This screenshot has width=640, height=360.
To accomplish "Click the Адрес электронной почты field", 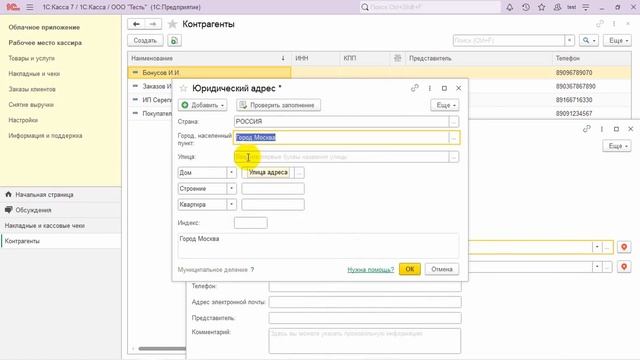I will tap(365, 302).
